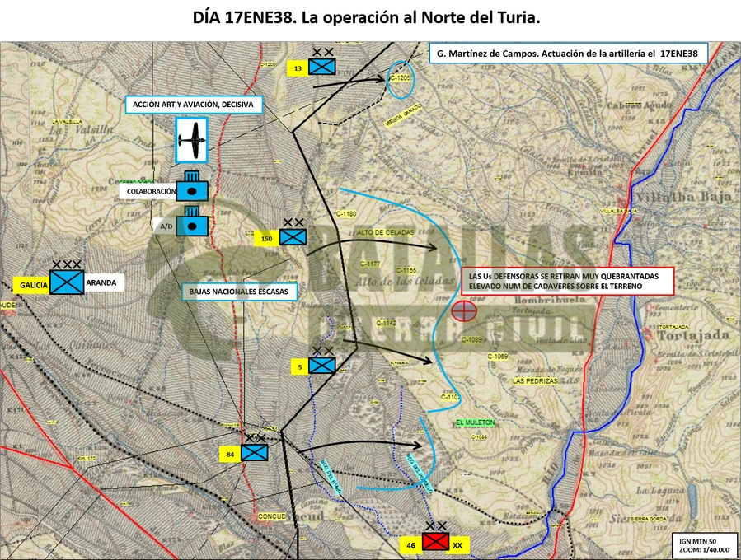Click the printed Cabezo Agudo place name
This screenshot has height=560, width=741.
pyautogui.click(x=639, y=105)
